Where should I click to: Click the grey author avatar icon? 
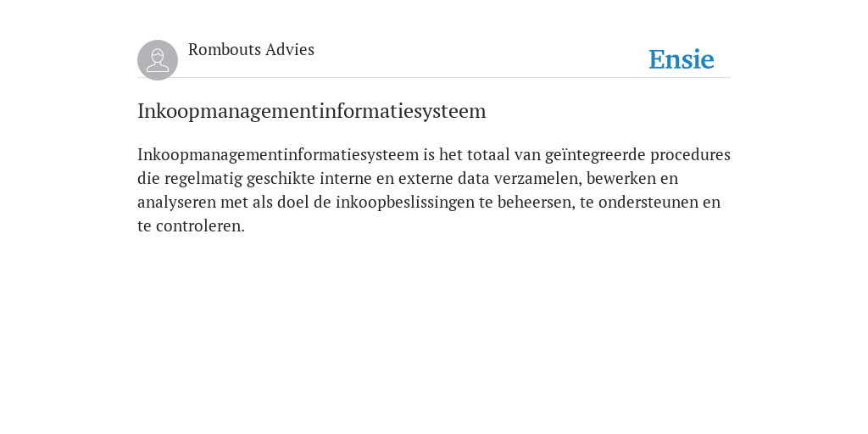point(158,60)
